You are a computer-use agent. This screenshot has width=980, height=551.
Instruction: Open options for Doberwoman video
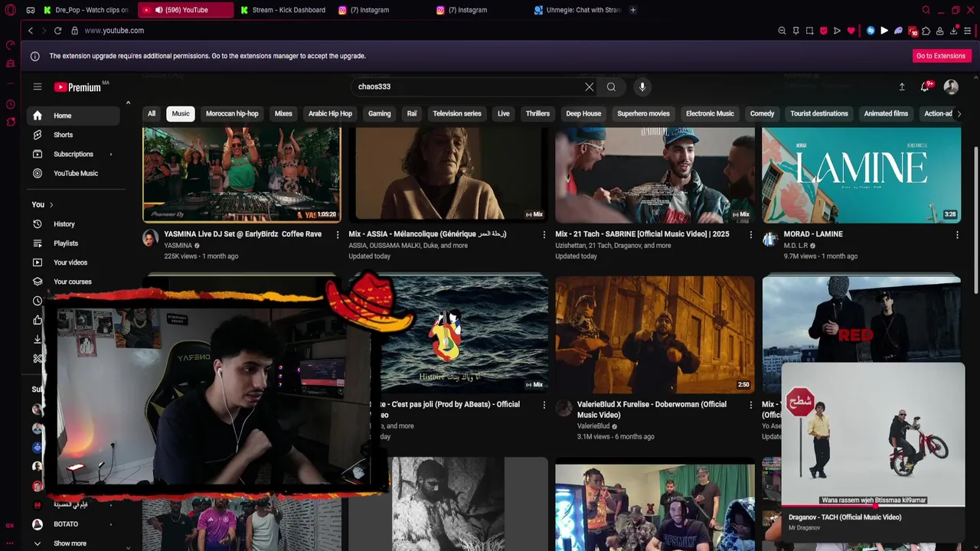(x=750, y=405)
